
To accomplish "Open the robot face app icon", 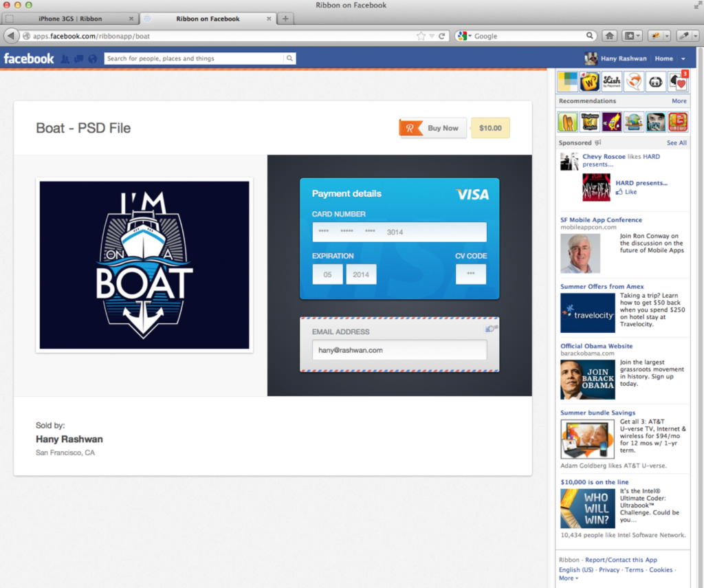I will click(655, 82).
